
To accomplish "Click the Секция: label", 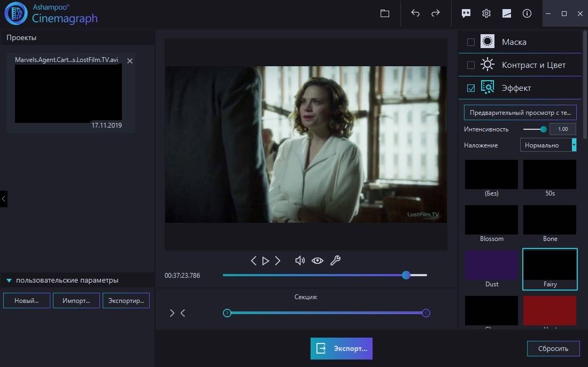I will point(306,297).
